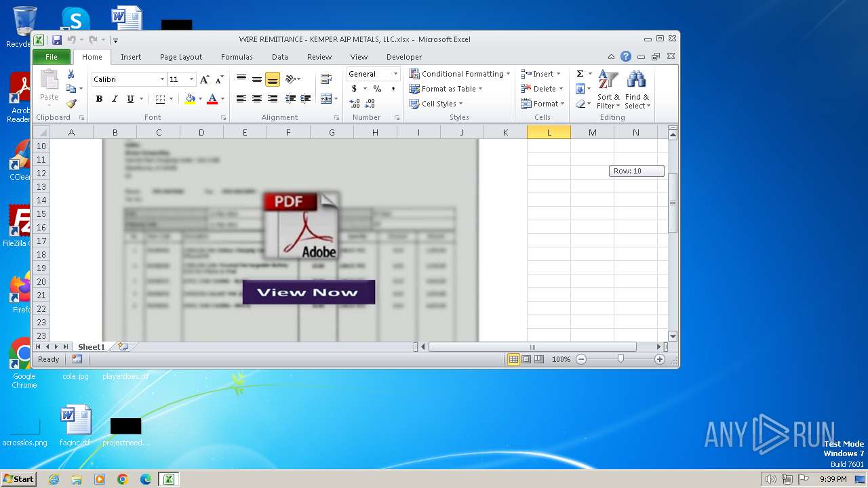The height and width of the screenshot is (488, 868).
Task: Click Merge & Center icon
Action: click(x=325, y=99)
